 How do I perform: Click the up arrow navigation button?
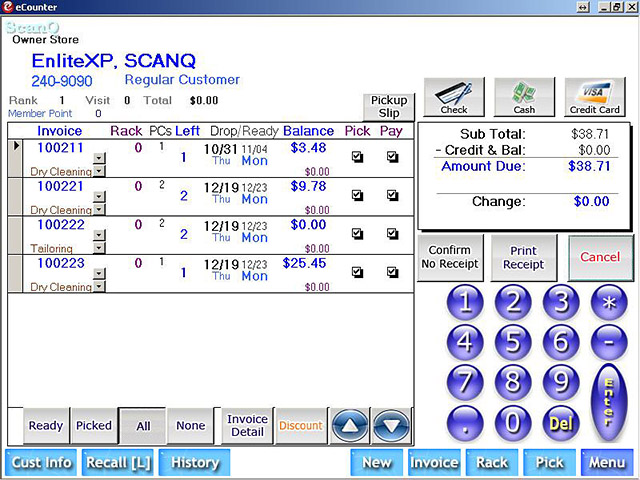point(350,426)
